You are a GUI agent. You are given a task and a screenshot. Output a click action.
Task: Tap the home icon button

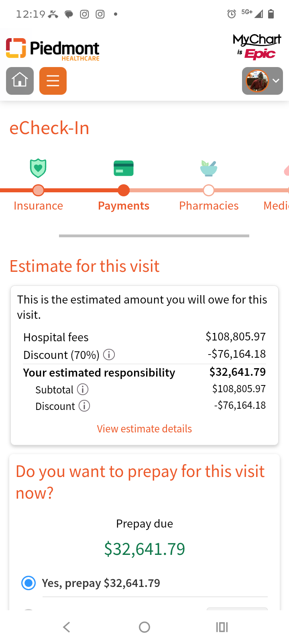click(x=20, y=81)
